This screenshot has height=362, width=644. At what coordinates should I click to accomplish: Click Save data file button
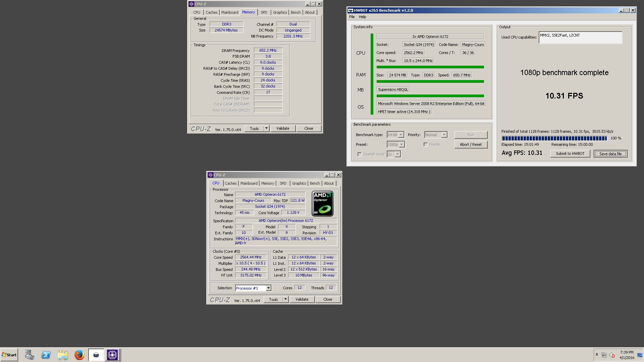(610, 154)
